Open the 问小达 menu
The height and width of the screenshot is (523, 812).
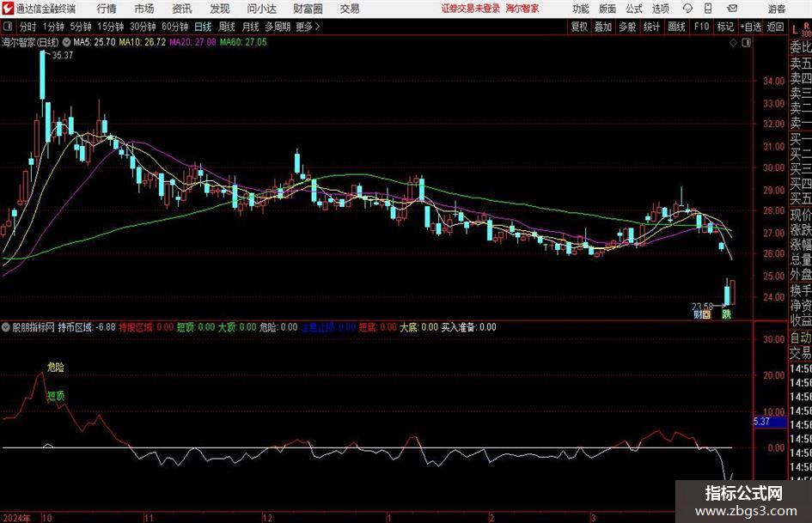click(x=262, y=9)
